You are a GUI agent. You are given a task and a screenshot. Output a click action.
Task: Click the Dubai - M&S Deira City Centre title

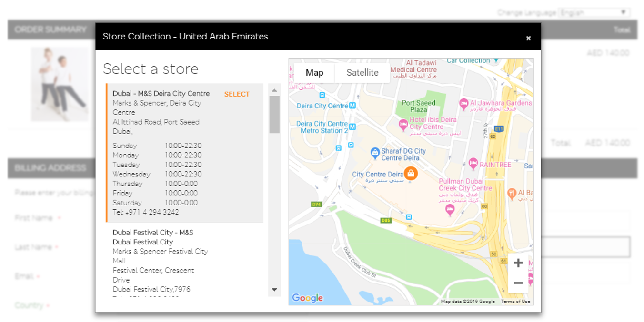tap(161, 94)
